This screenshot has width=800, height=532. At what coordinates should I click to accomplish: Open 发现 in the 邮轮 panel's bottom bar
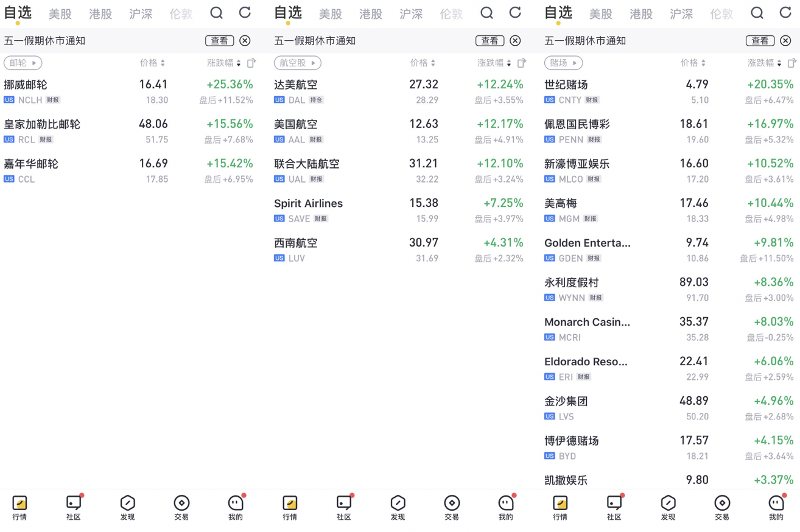point(127,508)
